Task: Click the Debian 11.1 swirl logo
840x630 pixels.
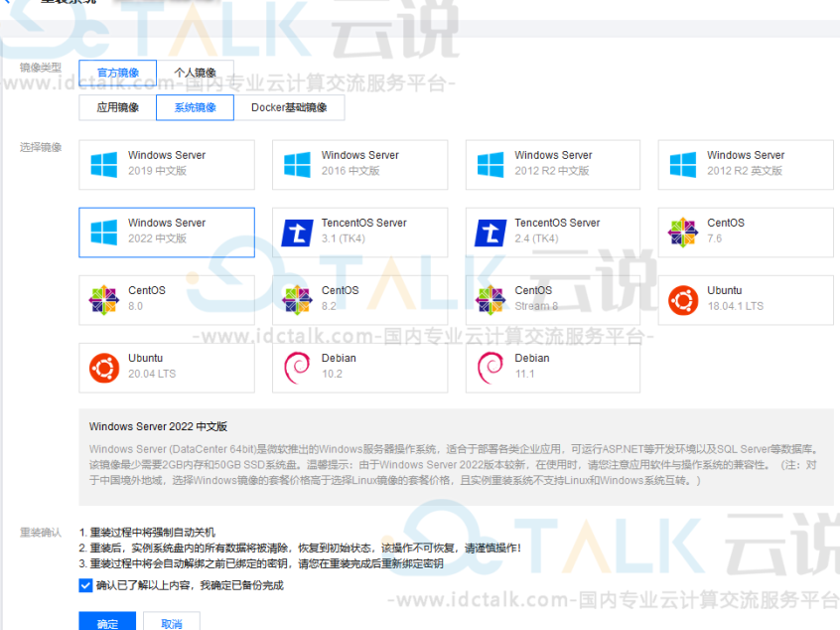Action: click(x=490, y=368)
